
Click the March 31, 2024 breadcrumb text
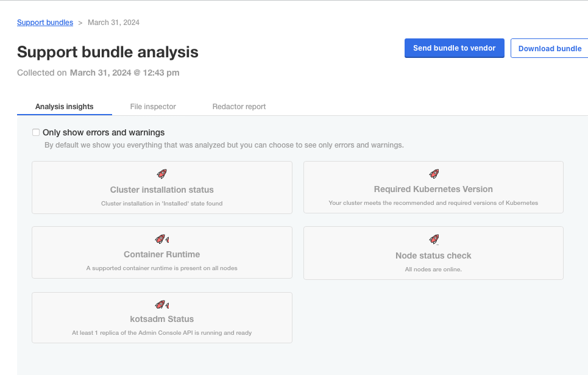point(113,23)
